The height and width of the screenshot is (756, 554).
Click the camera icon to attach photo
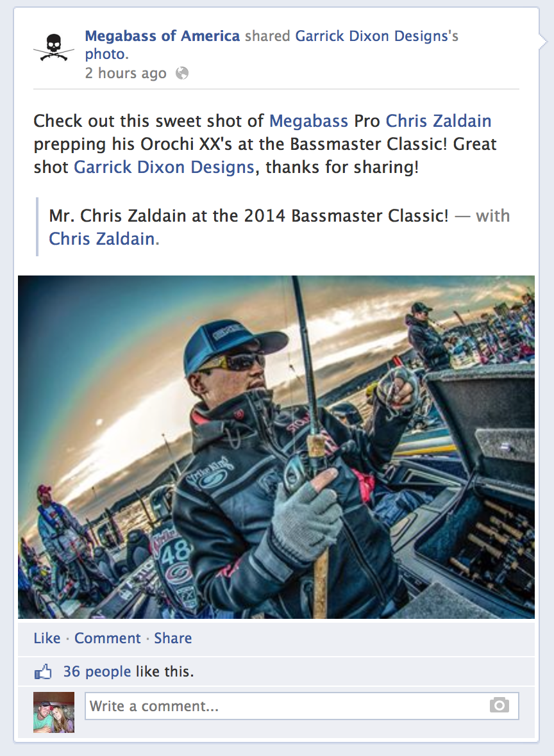(x=499, y=705)
